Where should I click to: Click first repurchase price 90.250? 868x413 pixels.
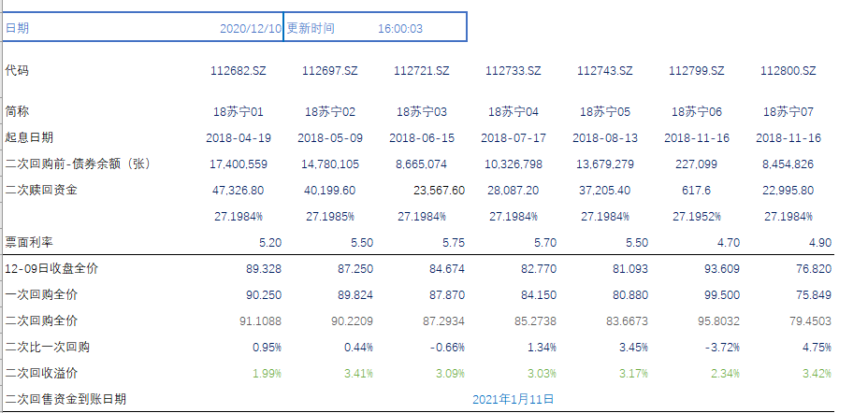coord(264,294)
